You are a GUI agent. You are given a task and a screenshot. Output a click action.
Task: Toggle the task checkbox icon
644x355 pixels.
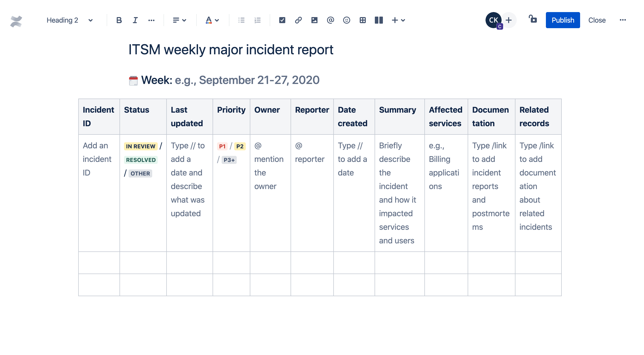point(282,20)
